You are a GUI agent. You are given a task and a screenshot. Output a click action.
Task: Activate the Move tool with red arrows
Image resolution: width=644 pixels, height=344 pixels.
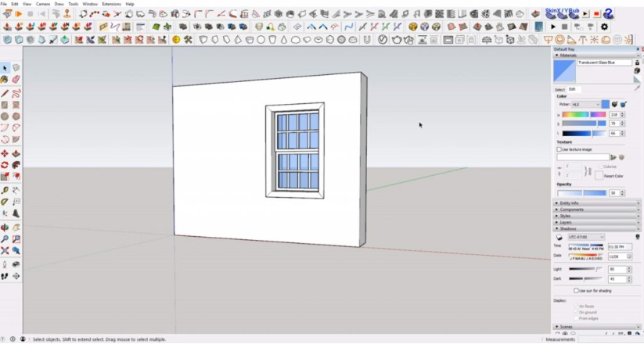[5, 153]
